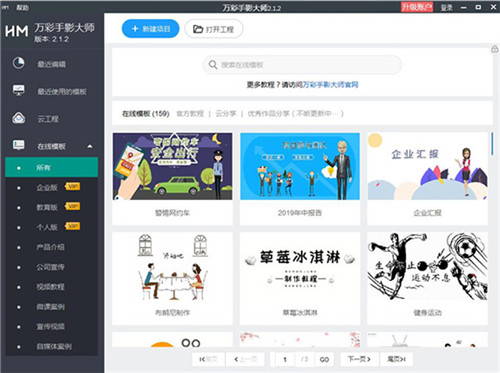Viewport: 500px width, 373px height.
Task: Click the recently used templates monitor icon
Action: tap(19, 90)
